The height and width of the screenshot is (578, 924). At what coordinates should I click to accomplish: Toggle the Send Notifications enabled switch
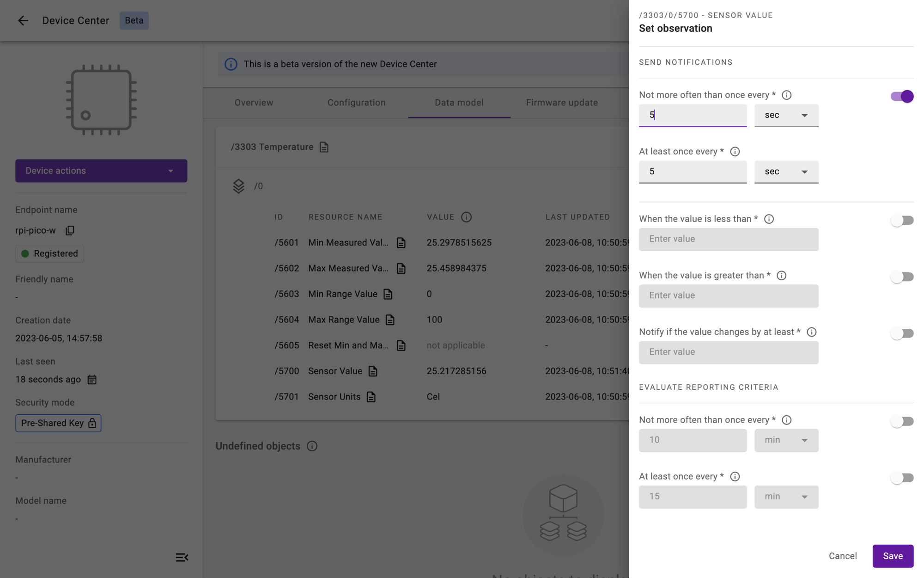pos(902,96)
